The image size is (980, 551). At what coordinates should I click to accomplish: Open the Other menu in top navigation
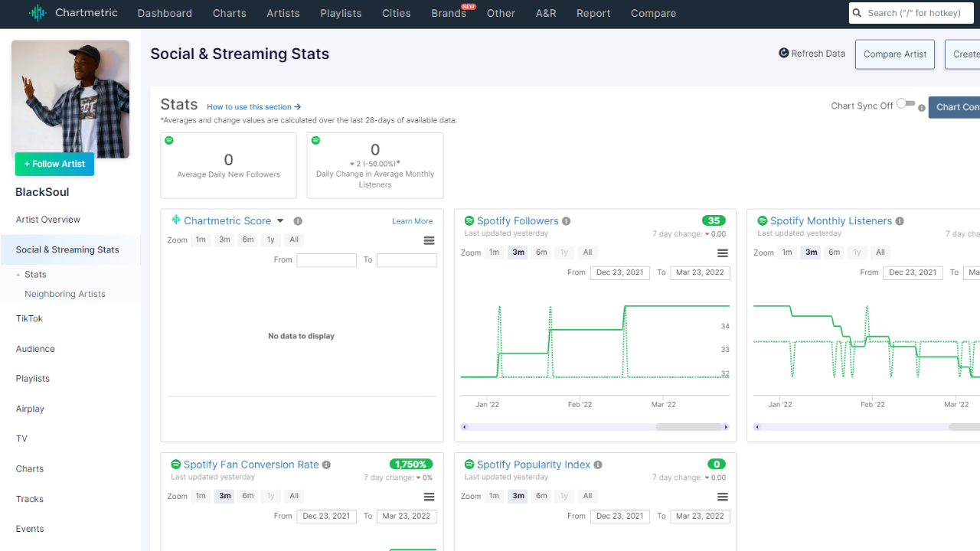[501, 13]
